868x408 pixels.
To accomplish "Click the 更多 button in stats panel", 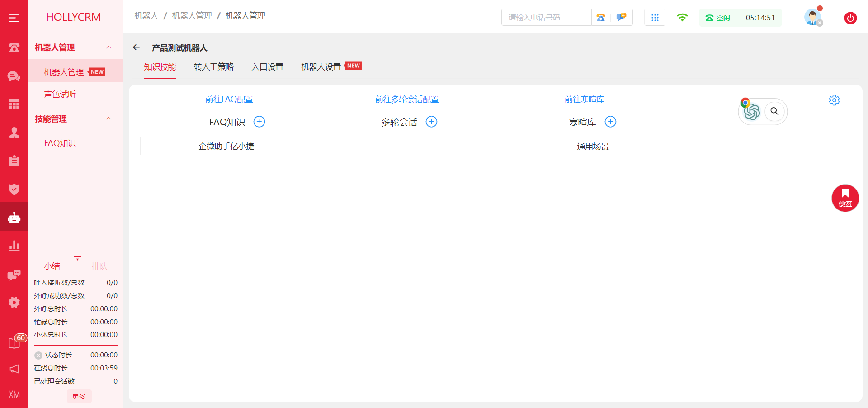I will coord(79,396).
